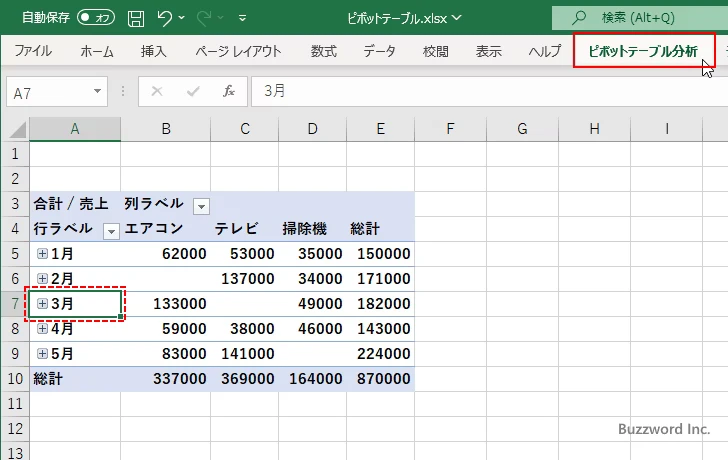The height and width of the screenshot is (460, 728).
Task: Open the ファイル menu
Action: [33, 51]
